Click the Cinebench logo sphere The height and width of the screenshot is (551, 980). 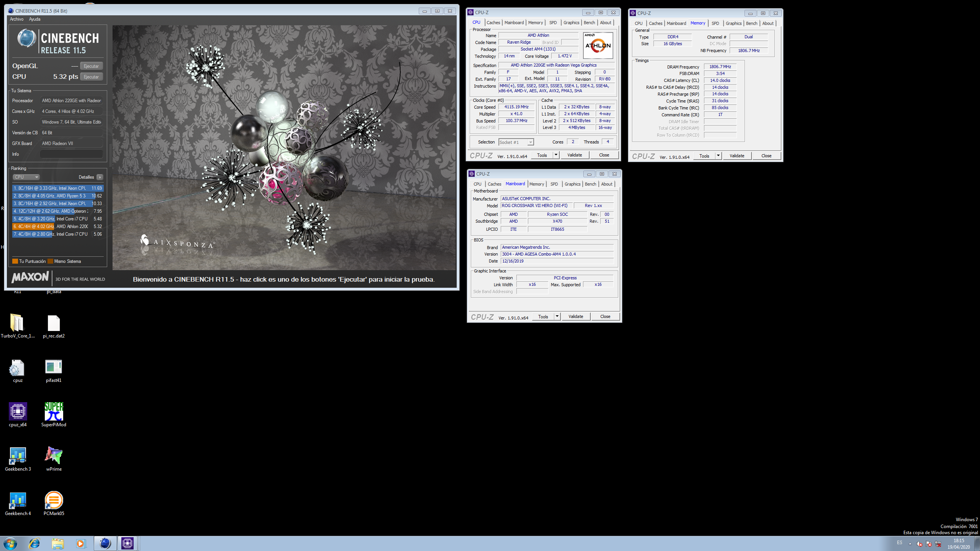(x=27, y=39)
